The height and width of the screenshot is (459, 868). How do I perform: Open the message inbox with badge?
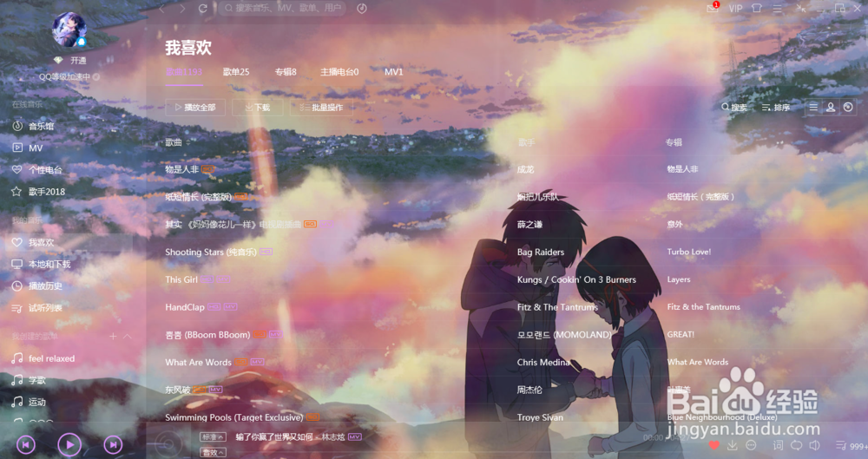pyautogui.click(x=713, y=8)
